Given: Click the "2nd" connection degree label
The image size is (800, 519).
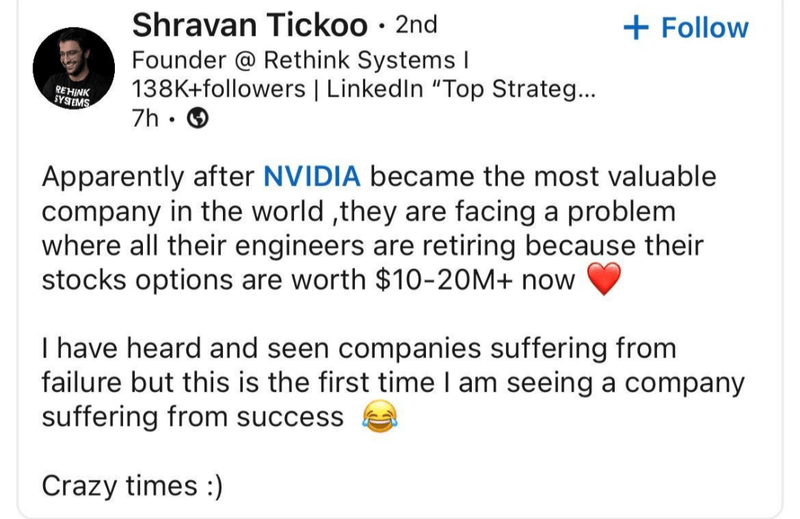Looking at the screenshot, I should (x=417, y=24).
